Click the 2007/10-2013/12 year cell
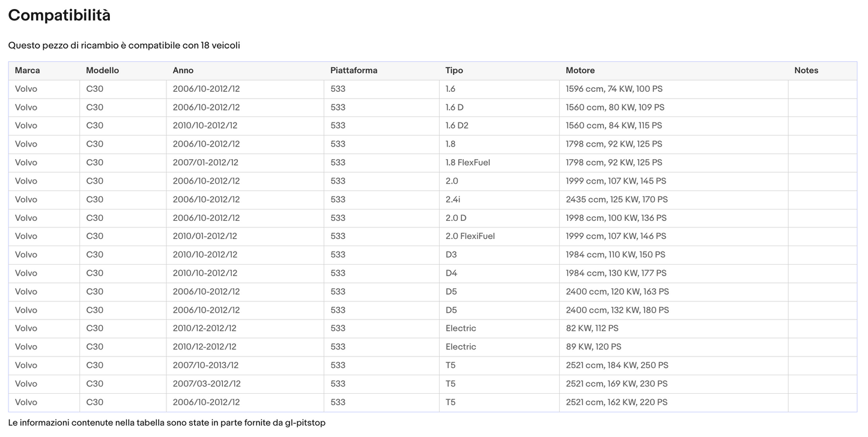The image size is (868, 437). [x=205, y=366]
